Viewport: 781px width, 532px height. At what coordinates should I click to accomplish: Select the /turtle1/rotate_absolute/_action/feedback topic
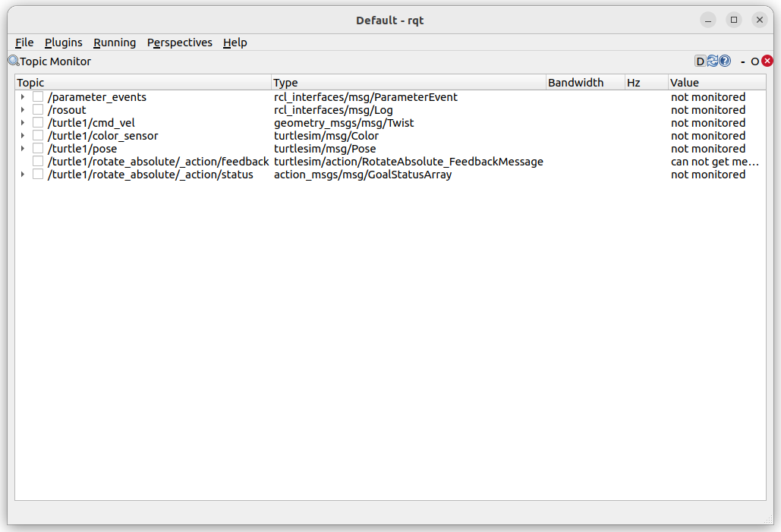(158, 162)
